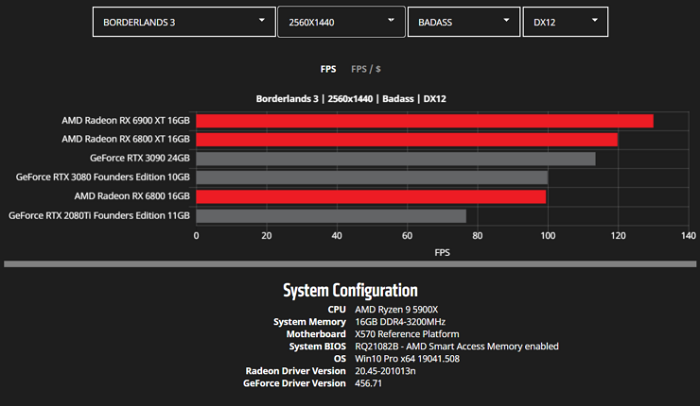Click the chart title above the bars
700x406 pixels.
[349, 98]
